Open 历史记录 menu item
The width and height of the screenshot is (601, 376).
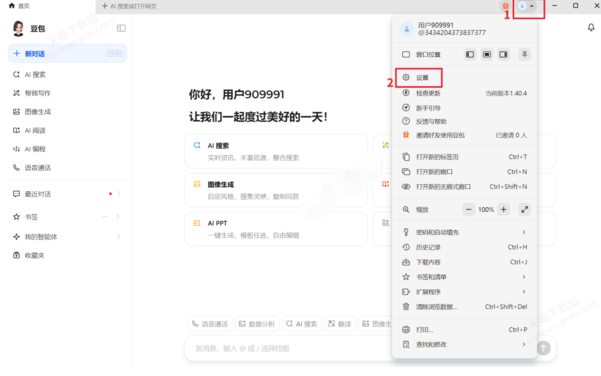pyautogui.click(x=465, y=247)
